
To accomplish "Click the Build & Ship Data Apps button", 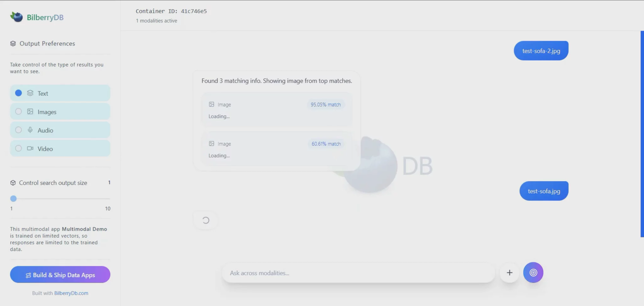I will (x=60, y=275).
